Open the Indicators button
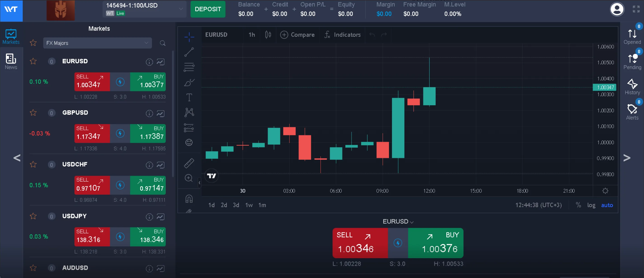 tap(342, 35)
